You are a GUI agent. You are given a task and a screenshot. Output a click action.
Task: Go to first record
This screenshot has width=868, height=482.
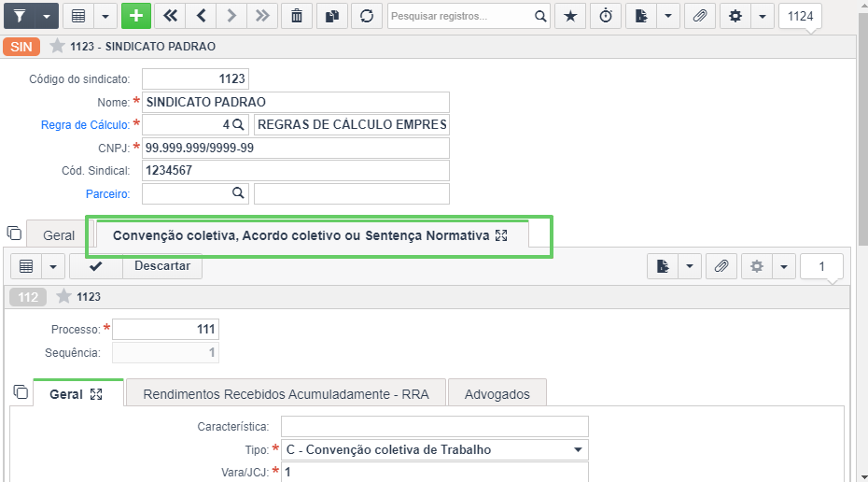coord(170,16)
